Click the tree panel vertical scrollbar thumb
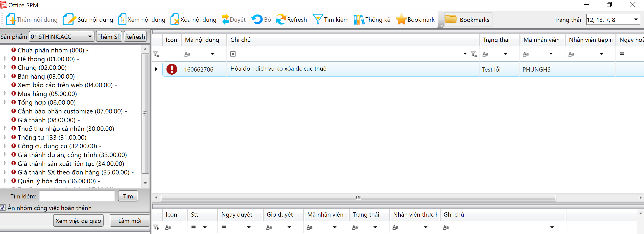 tap(145, 113)
